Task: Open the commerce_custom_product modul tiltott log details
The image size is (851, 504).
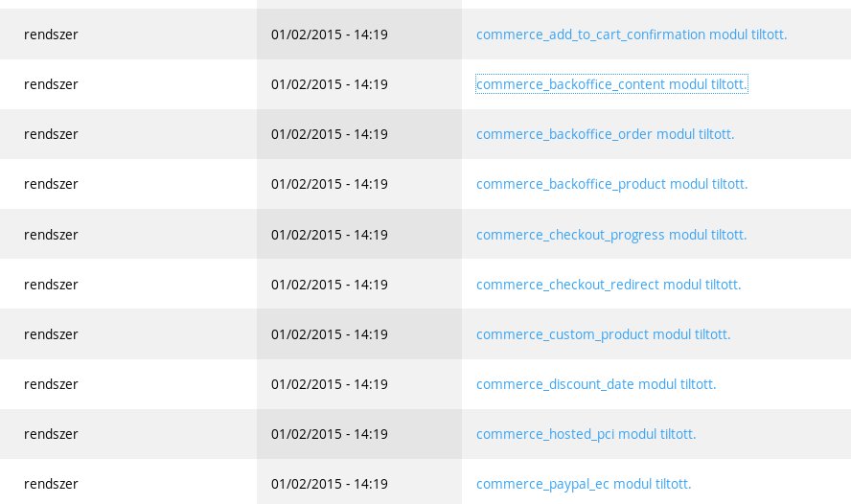Action: [x=603, y=334]
